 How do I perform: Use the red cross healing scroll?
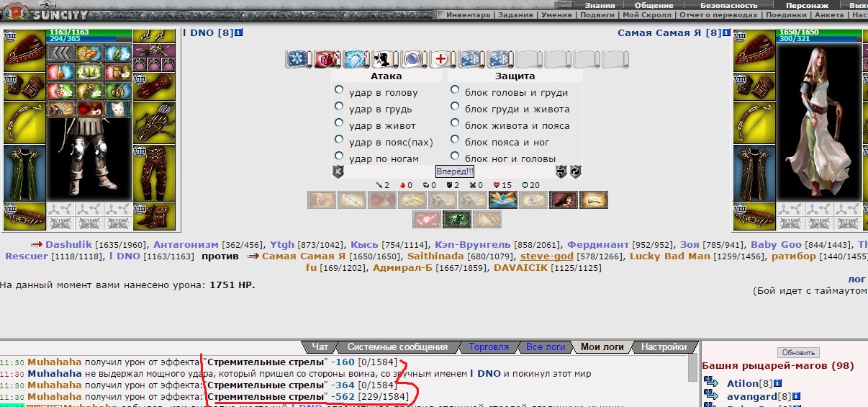(x=442, y=59)
